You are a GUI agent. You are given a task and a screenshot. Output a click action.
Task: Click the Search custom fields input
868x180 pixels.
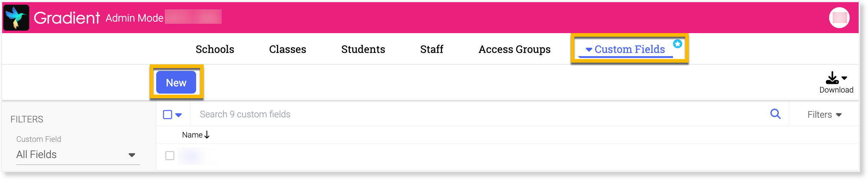[x=468, y=114]
